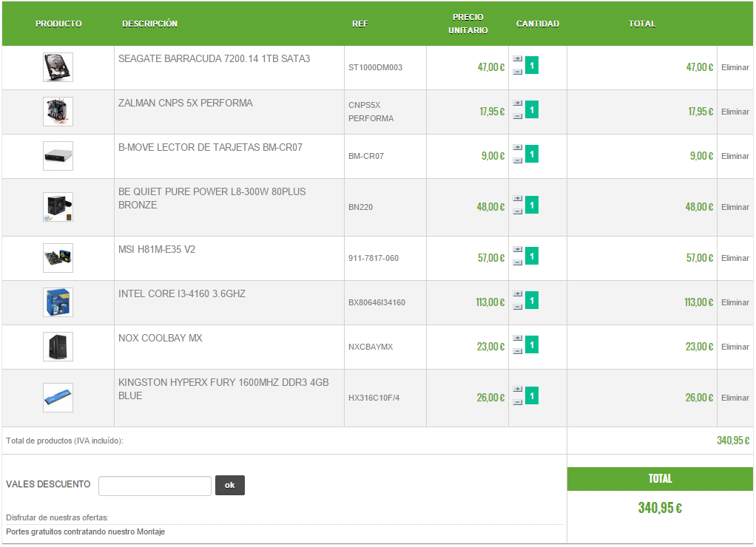Increase quantity of B-Move card reader
Viewport: 756px width, 547px height.
click(517, 148)
